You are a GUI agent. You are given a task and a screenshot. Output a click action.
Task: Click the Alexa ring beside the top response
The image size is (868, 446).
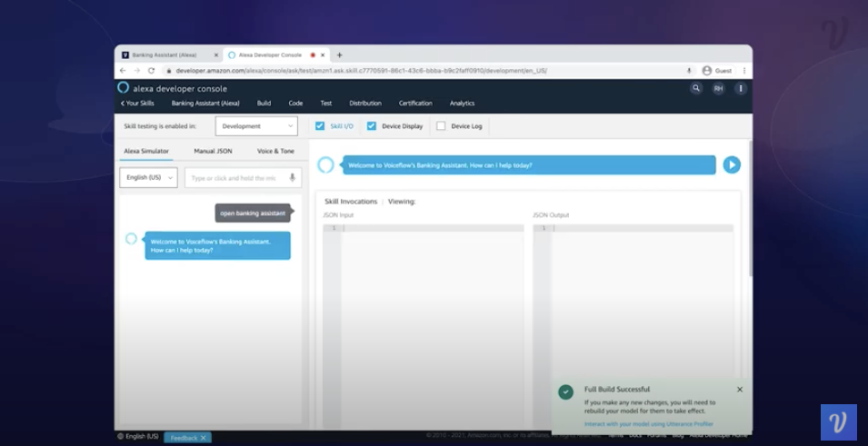[325, 165]
